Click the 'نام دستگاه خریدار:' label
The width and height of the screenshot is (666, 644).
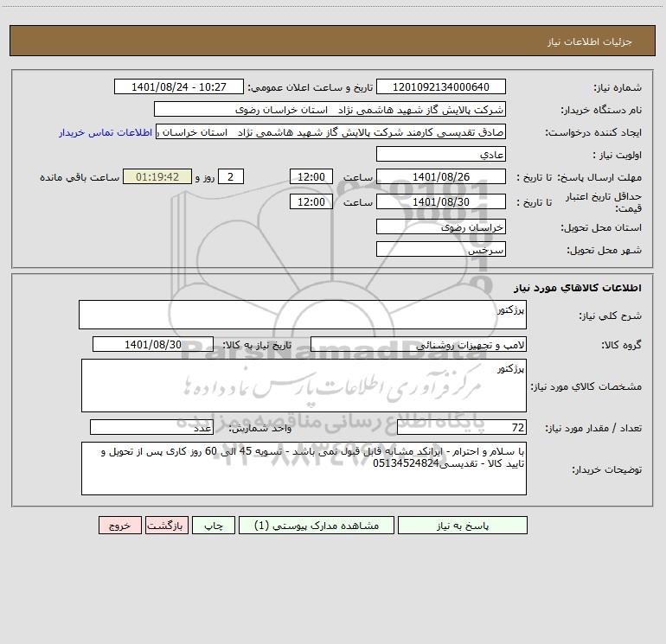click(x=601, y=111)
